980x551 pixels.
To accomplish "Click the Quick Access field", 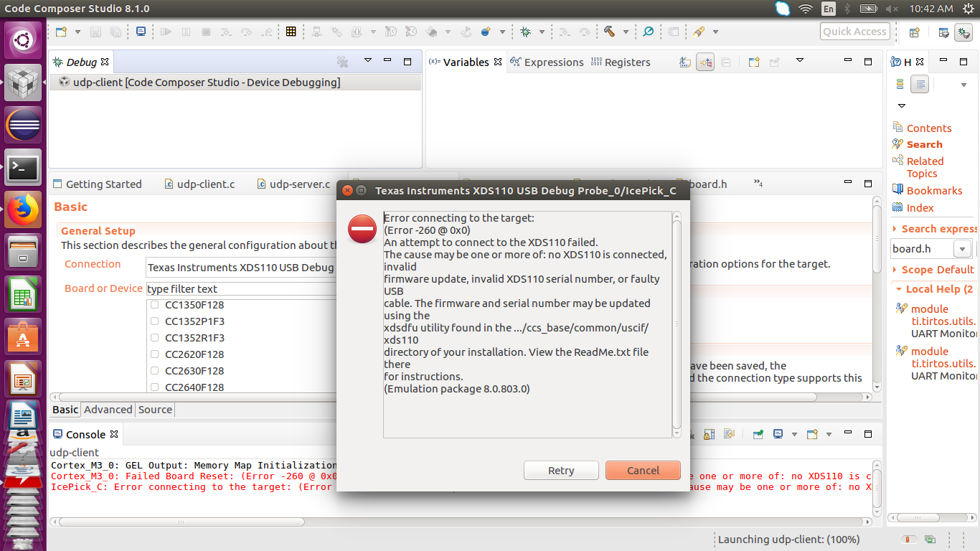I will [x=854, y=32].
